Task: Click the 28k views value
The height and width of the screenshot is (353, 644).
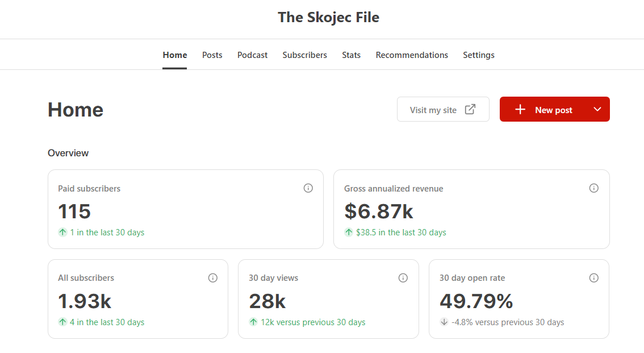Action: pos(267,301)
